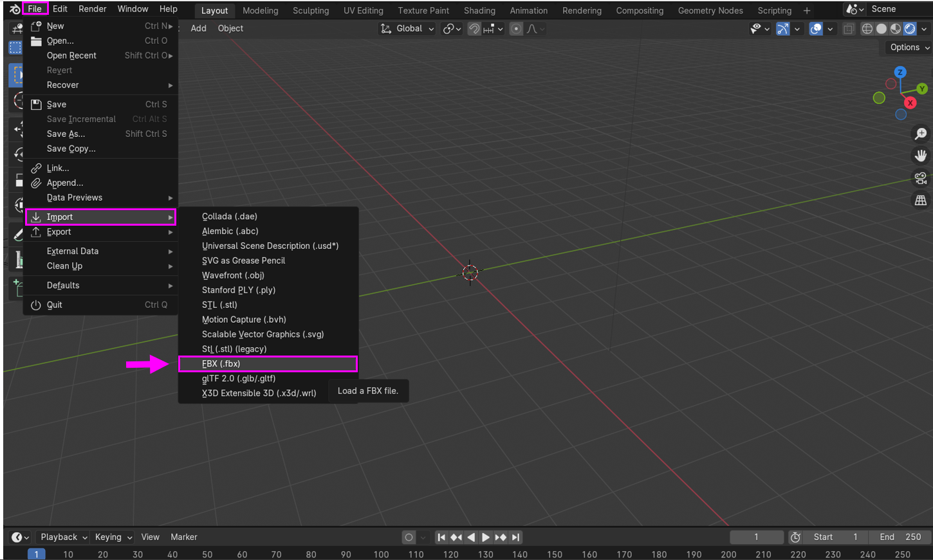Open the viewport Object menu
Screen dimensions: 933x560
pyautogui.click(x=230, y=29)
